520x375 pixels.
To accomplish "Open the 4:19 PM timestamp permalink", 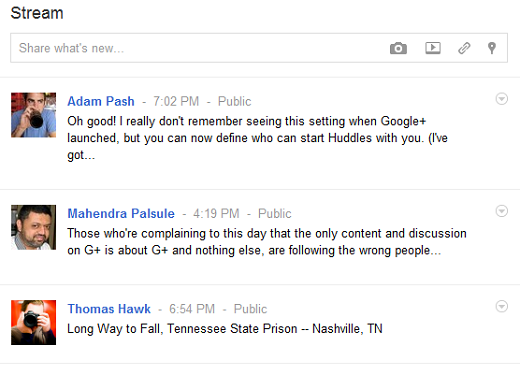I will tap(216, 213).
